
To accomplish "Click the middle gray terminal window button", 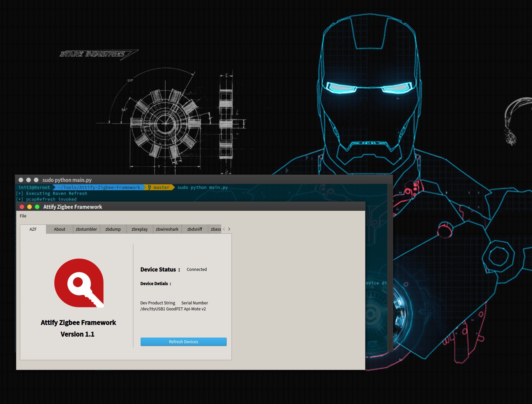I will coord(29,180).
